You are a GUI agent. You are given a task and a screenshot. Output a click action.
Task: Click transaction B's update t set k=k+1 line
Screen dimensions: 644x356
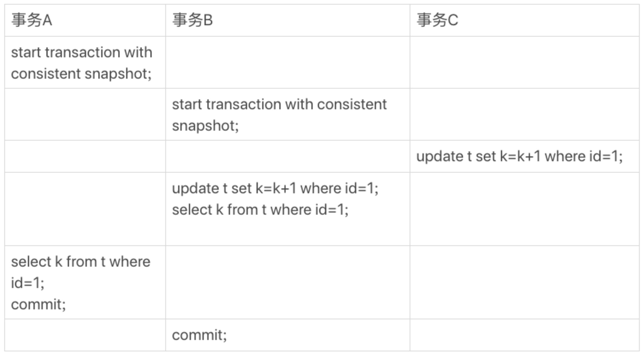(275, 188)
